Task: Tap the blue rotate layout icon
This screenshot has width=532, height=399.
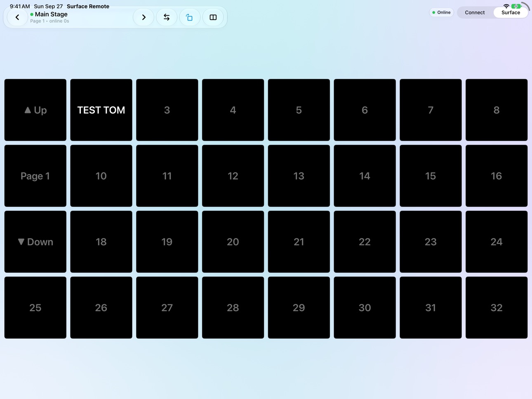Action: pyautogui.click(x=190, y=17)
